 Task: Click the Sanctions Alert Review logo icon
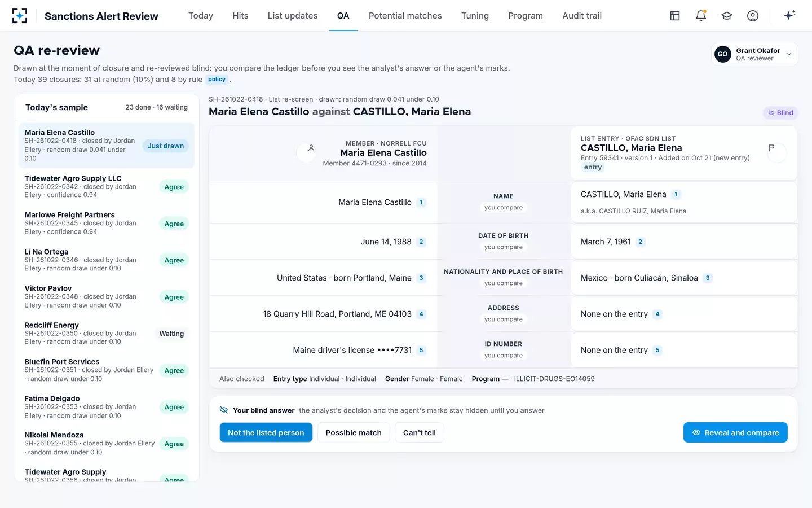(x=20, y=16)
